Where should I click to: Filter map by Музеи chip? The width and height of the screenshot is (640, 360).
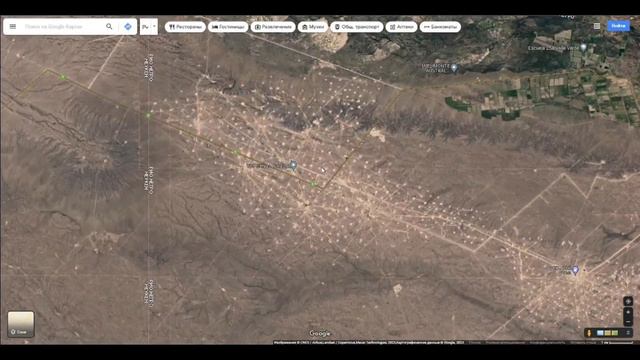[x=313, y=27]
